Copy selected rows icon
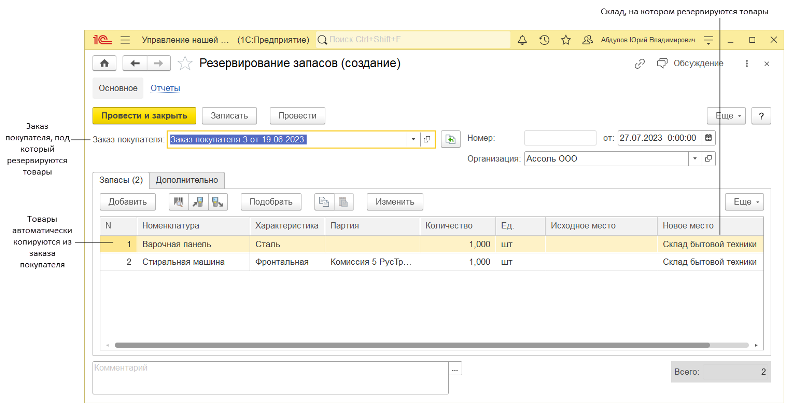This screenshot has width=800, height=403. coord(324,202)
